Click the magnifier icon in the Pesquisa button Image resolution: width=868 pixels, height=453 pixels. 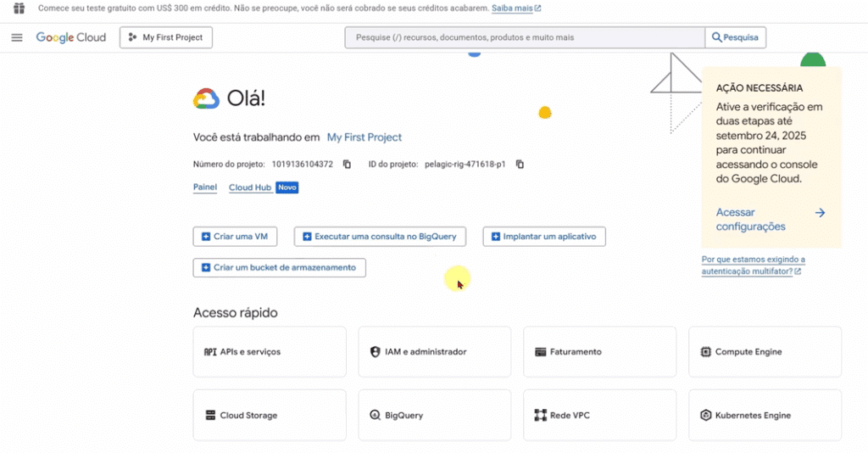tap(716, 37)
